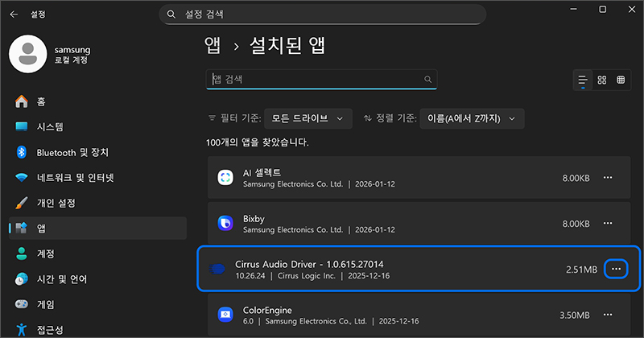Click the network Wi-Fi icon
This screenshot has height=338, width=644.
[x=22, y=177]
